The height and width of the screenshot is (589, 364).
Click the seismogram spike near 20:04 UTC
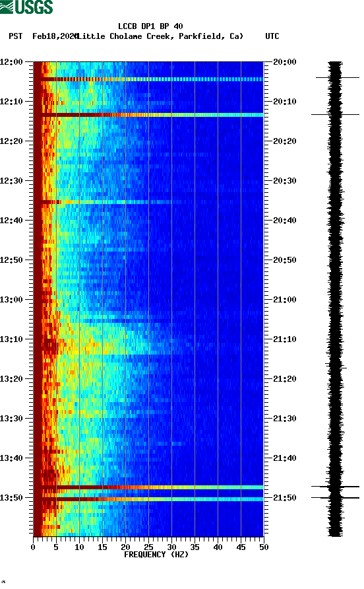point(338,78)
